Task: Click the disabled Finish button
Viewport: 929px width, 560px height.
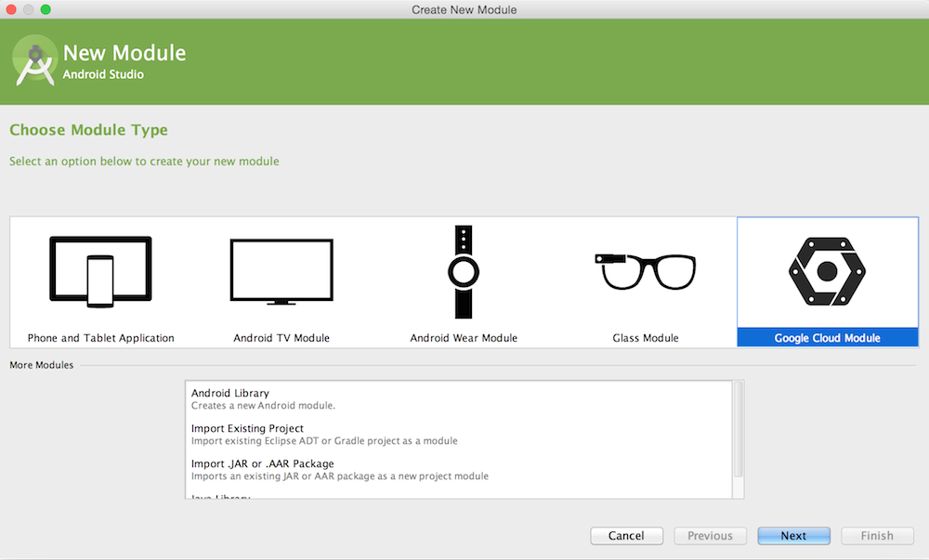Action: 877,536
